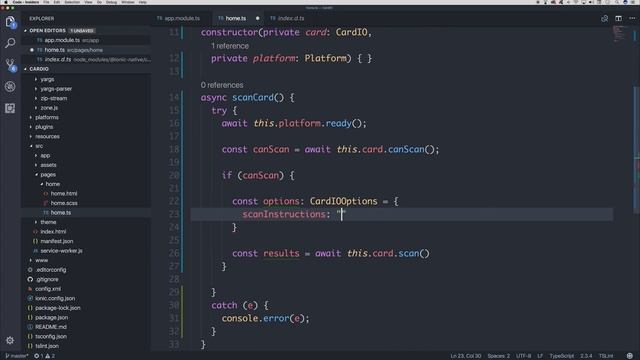Screen dimensions: 640x360
Task: Expand the app folder under src
Action: [x=45, y=156]
